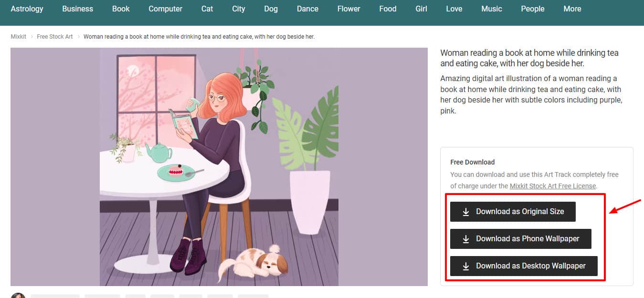Open the Book category
Screen dimensions: 644x298
[121, 9]
